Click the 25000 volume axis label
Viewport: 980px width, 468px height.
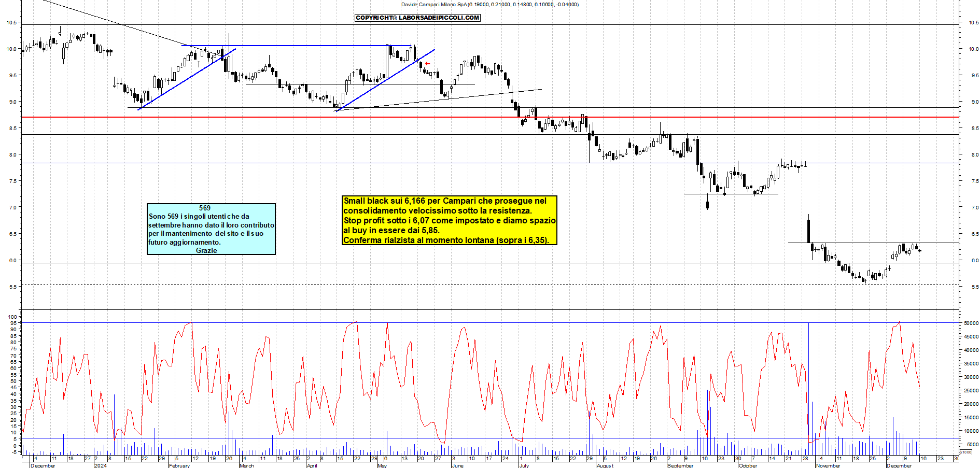click(971, 390)
